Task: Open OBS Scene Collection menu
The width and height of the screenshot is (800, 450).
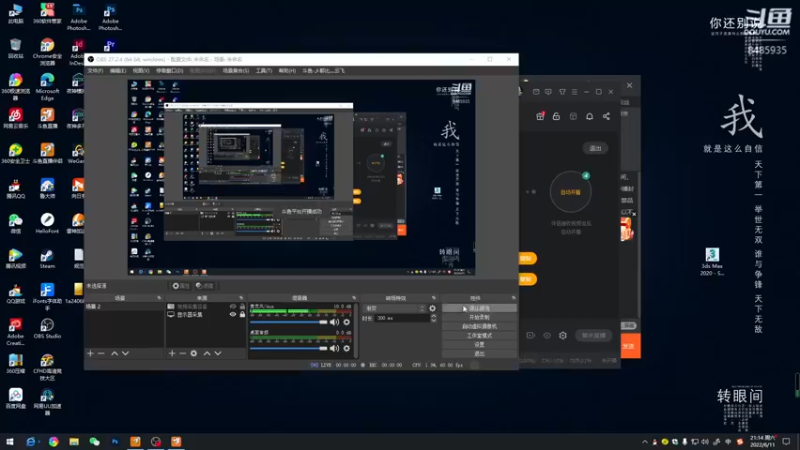Action: [x=236, y=71]
